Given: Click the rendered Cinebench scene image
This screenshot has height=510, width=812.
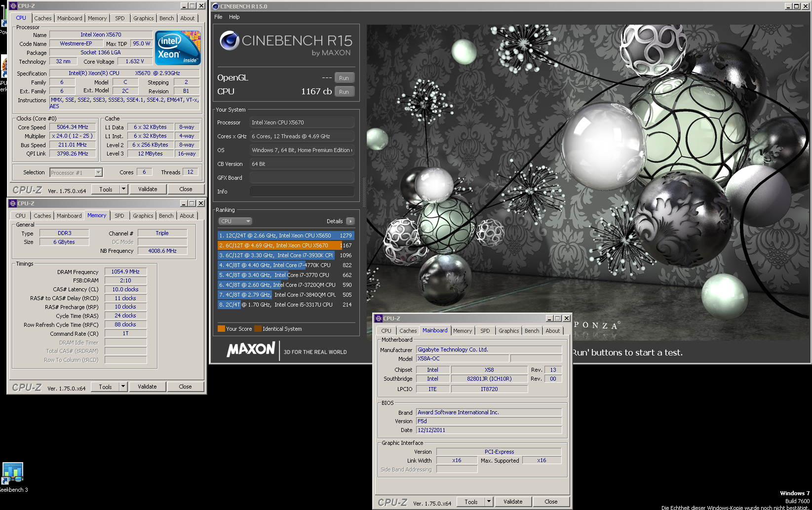Looking at the screenshot, I should pos(587,183).
